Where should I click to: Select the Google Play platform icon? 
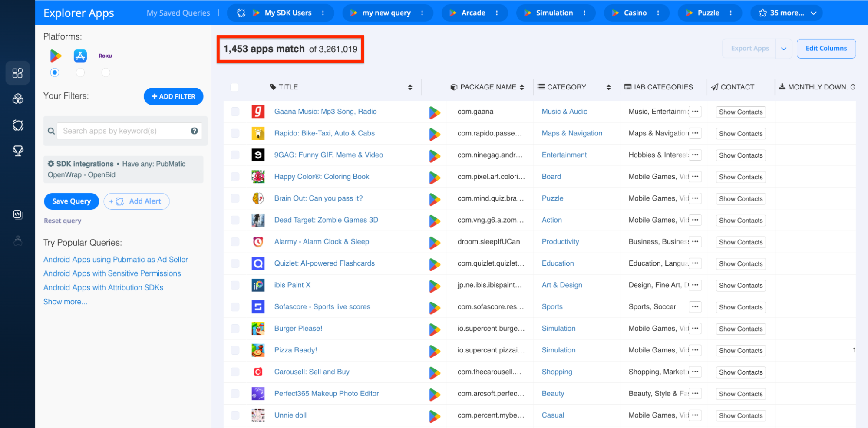click(55, 56)
